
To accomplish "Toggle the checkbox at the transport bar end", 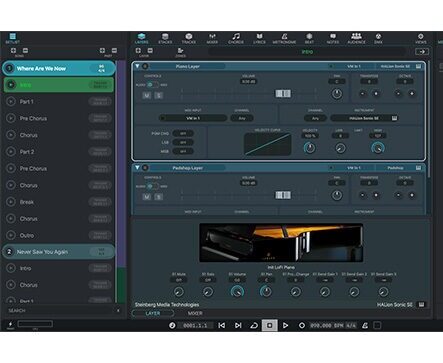I will click(x=377, y=325).
